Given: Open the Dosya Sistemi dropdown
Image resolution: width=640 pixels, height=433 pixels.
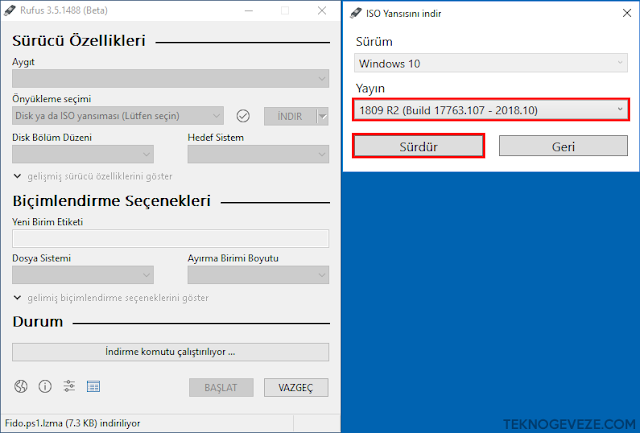Looking at the screenshot, I should [83, 275].
